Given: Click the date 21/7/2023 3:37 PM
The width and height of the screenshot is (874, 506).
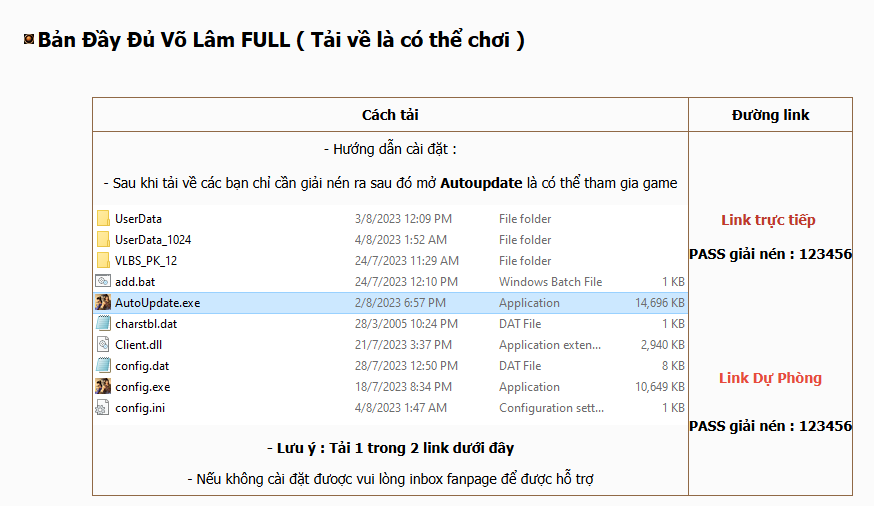Looking at the screenshot, I should (x=403, y=345).
